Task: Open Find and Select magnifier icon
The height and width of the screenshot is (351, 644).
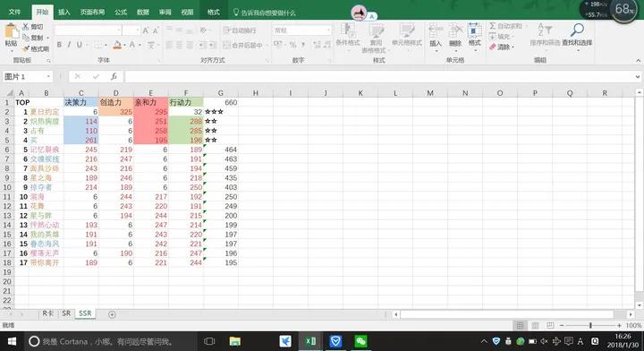Action: coord(577,30)
